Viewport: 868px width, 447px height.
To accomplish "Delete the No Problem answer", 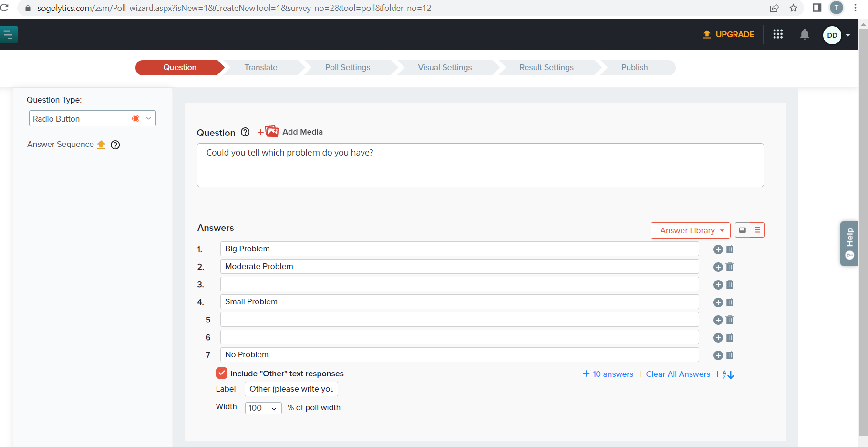I will coord(730,355).
